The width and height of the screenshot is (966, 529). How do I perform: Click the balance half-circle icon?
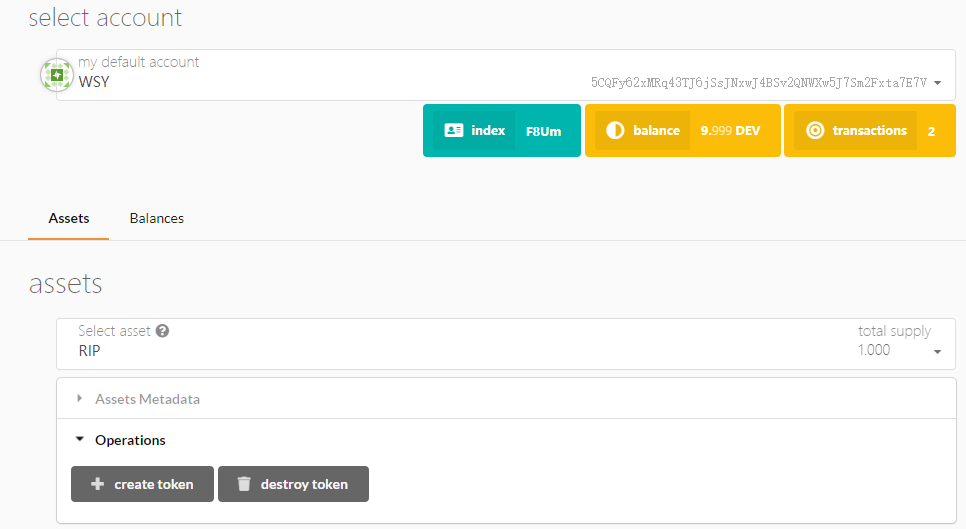pos(615,130)
